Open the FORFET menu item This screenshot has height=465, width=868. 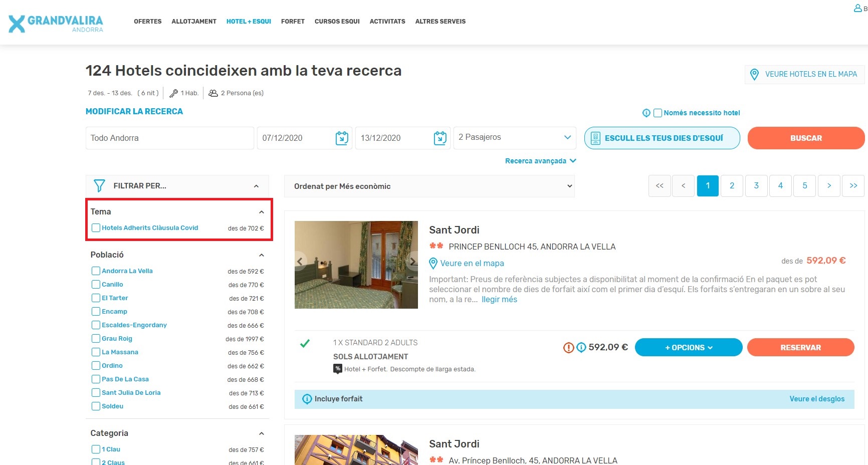[293, 22]
